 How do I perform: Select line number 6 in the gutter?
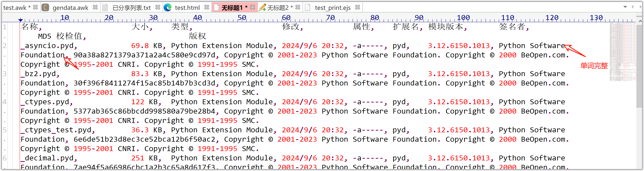pos(5,158)
